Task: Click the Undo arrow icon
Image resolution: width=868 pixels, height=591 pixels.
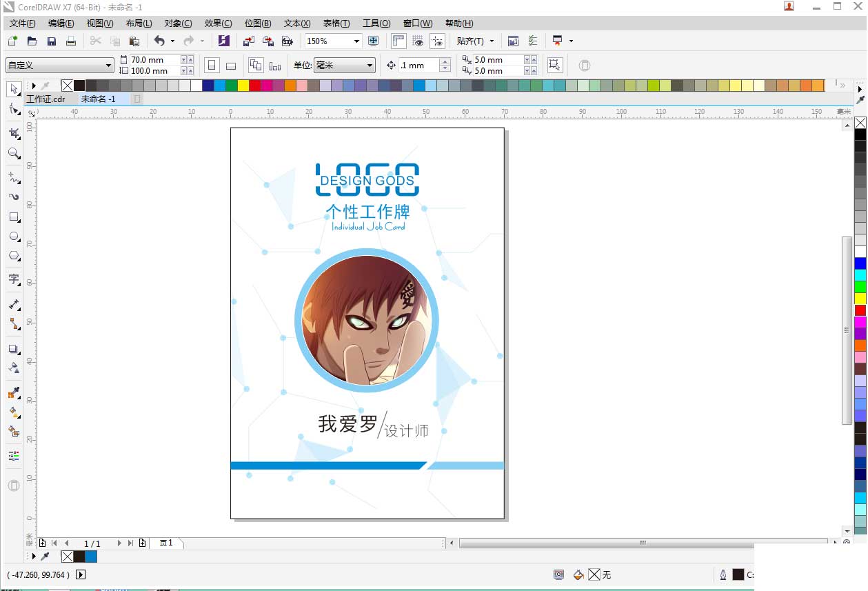Action: [159, 41]
